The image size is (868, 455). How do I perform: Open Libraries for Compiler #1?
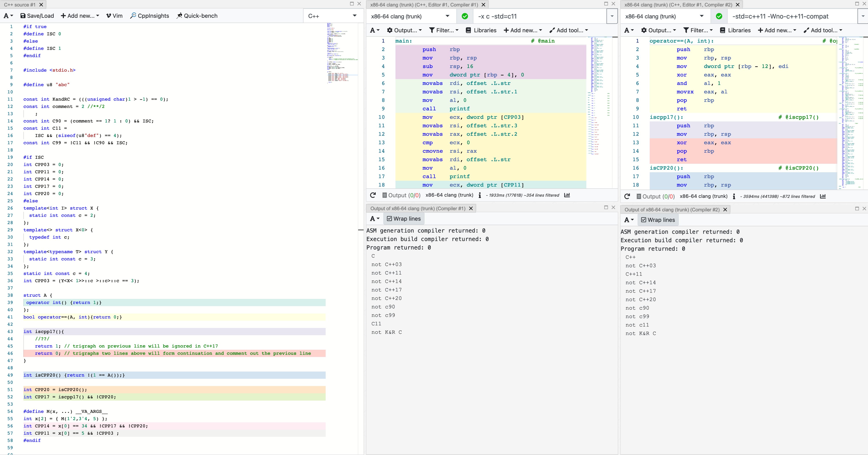click(481, 30)
